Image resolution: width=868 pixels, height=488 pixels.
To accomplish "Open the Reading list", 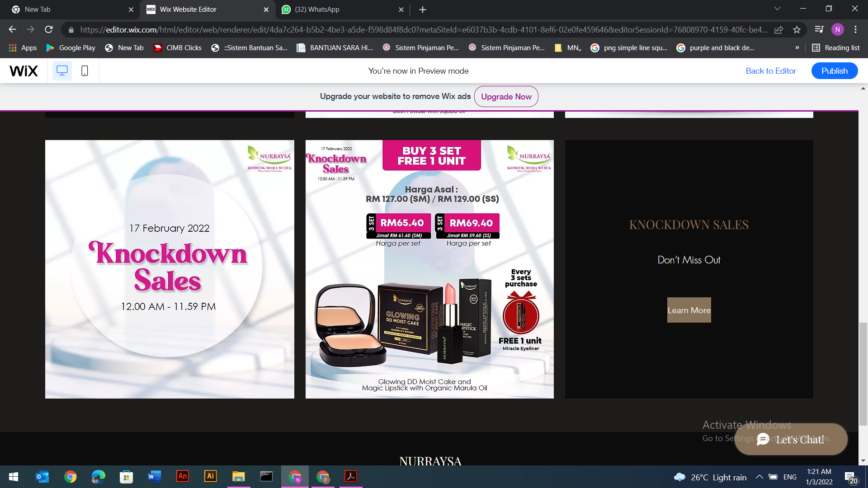I will [836, 47].
